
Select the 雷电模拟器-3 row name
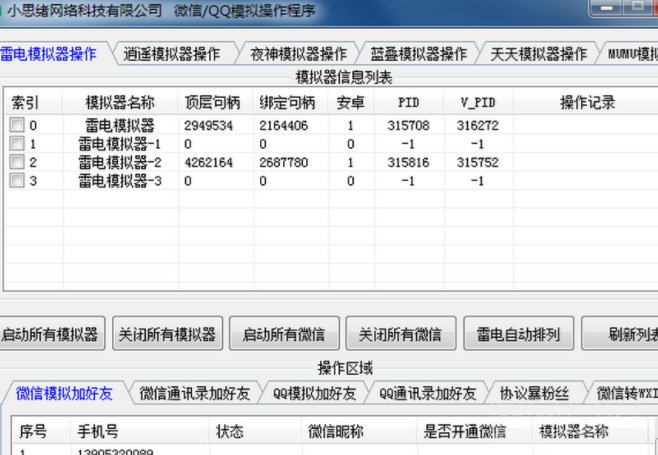[120, 181]
